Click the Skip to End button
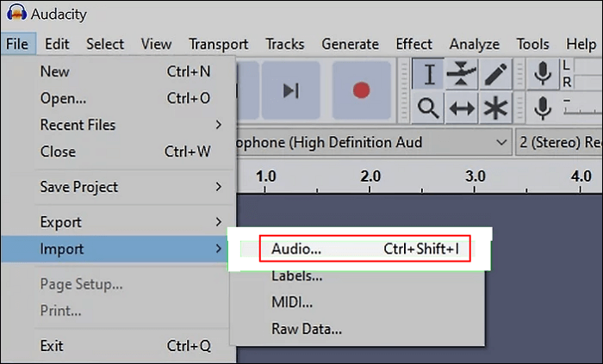Image resolution: width=603 pixels, height=364 pixels. [291, 90]
